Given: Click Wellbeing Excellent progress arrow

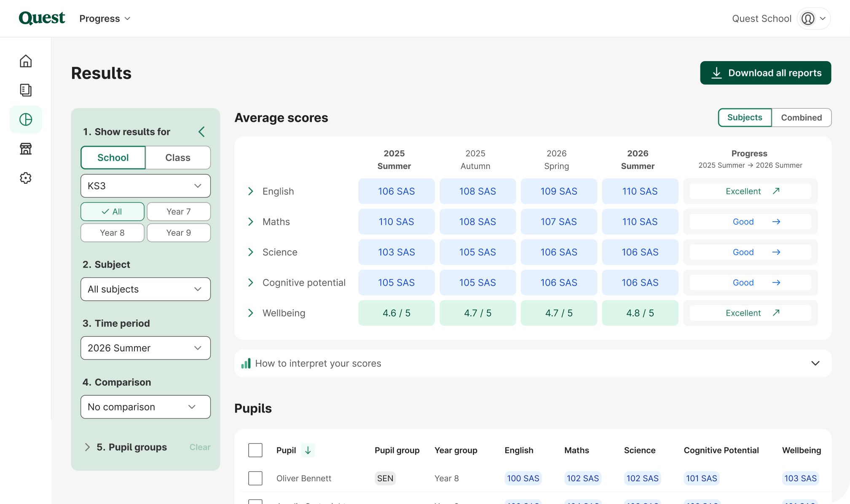Looking at the screenshot, I should 776,313.
